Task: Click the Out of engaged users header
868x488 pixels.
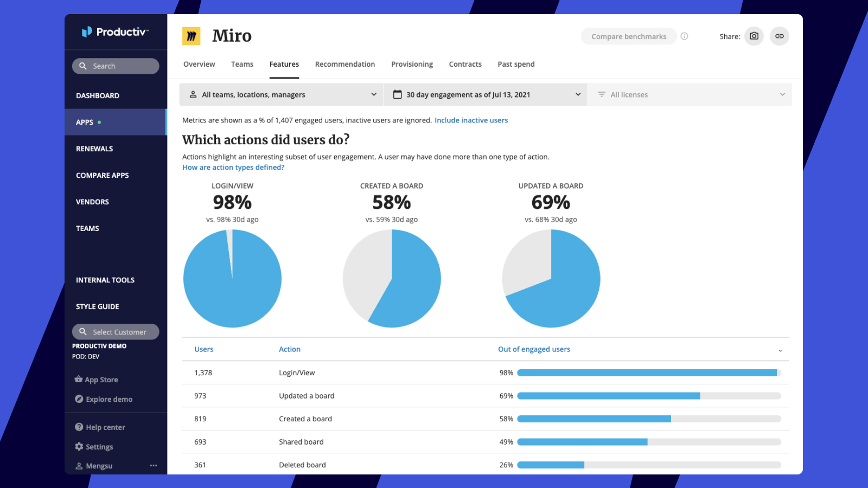Action: click(x=534, y=349)
